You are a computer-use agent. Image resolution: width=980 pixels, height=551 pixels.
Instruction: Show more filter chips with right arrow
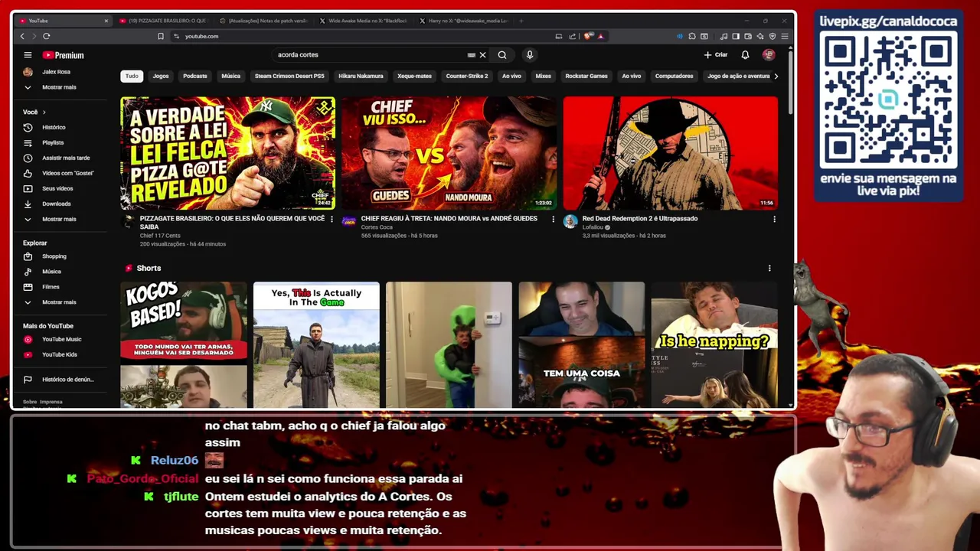[x=776, y=76]
